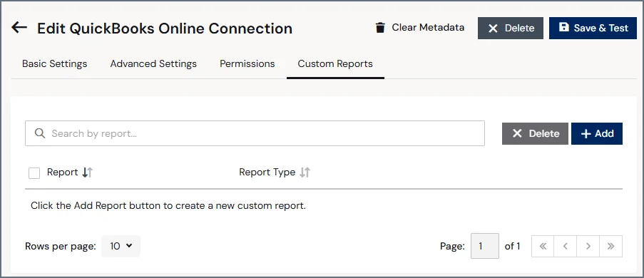Click Clear Metadata text
The height and width of the screenshot is (278, 644).
[428, 28]
